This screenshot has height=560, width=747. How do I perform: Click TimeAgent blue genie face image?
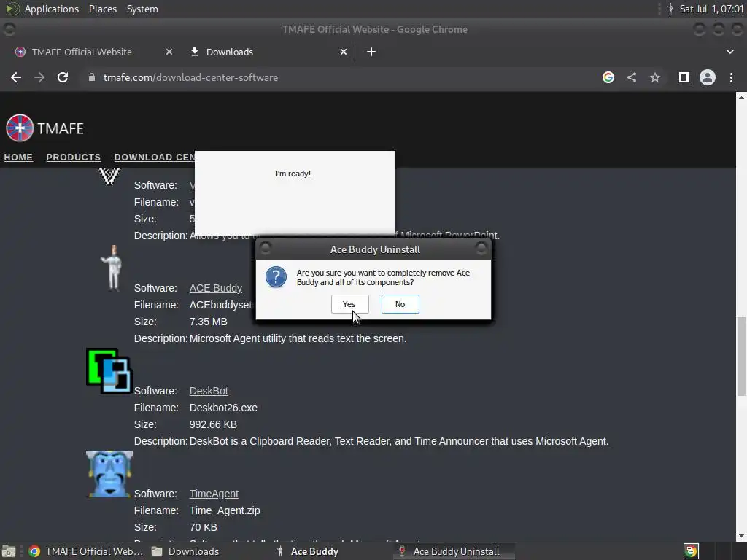pyautogui.click(x=109, y=474)
